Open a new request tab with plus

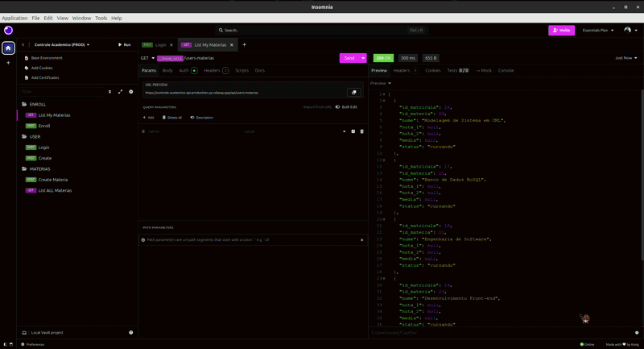245,44
